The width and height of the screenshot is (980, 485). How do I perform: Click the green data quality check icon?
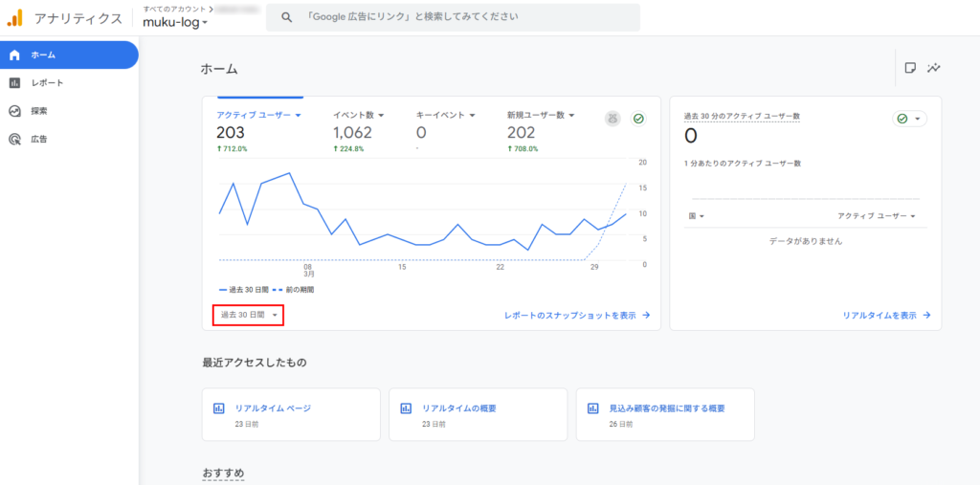pos(638,119)
